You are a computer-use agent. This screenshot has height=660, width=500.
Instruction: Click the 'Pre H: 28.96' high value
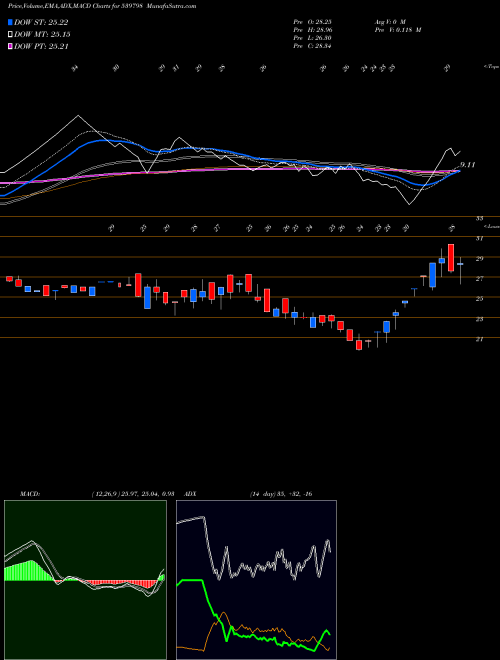coord(312,30)
